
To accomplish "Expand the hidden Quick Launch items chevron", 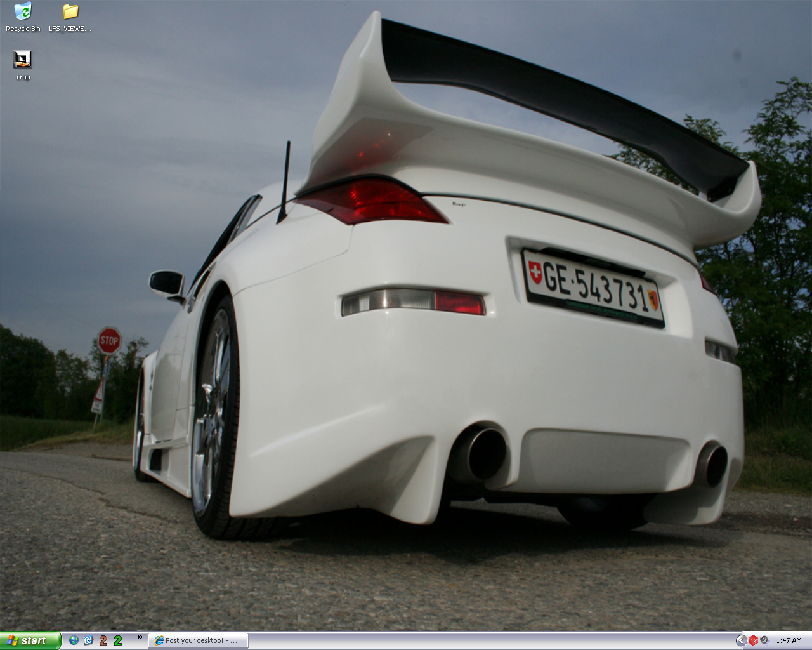I will pos(140,637).
